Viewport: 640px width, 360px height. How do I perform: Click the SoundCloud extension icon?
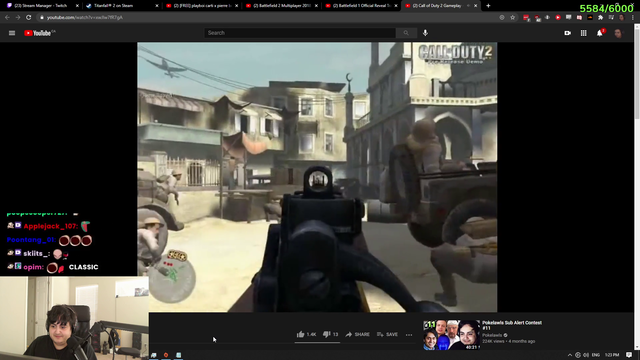tap(590, 18)
